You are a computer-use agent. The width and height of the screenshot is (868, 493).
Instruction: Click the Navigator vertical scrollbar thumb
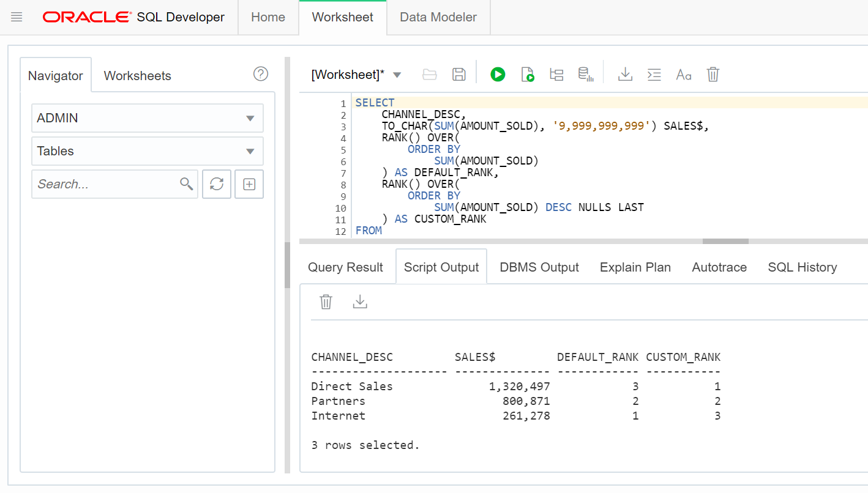pos(287,265)
